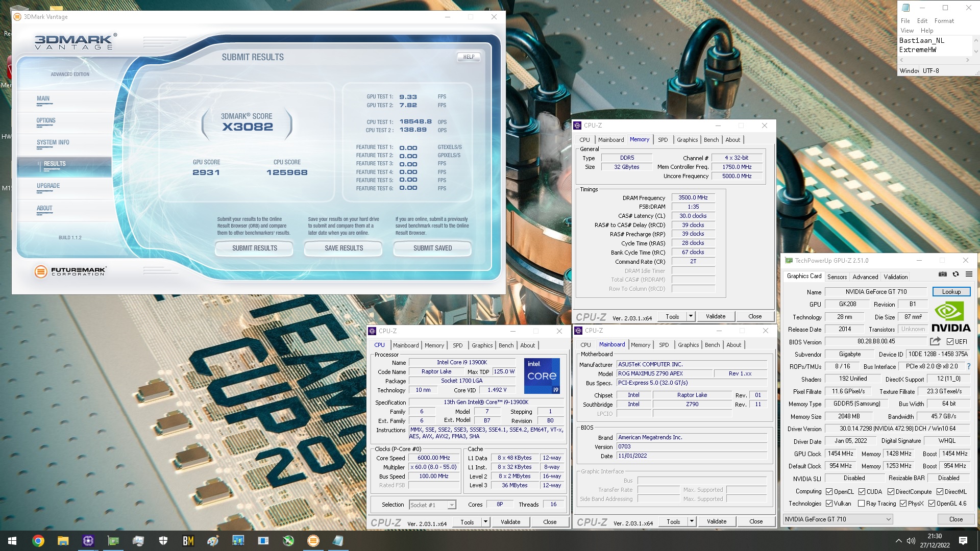
Task: Open the green arrow app on the taskbar
Action: pos(288,541)
